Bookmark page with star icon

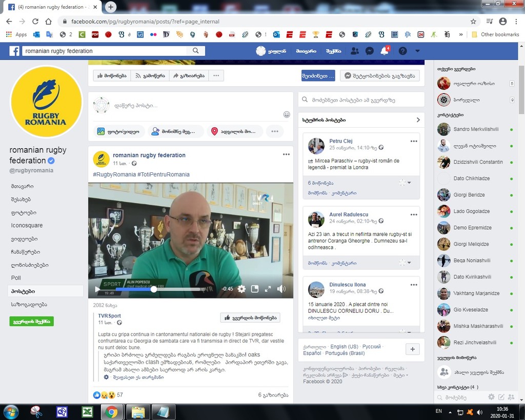click(473, 22)
